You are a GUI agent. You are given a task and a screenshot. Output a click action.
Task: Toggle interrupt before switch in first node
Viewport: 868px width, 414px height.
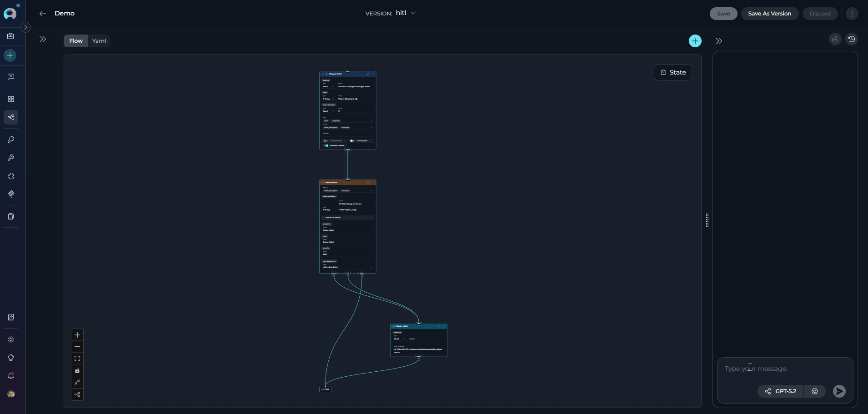pyautogui.click(x=326, y=141)
